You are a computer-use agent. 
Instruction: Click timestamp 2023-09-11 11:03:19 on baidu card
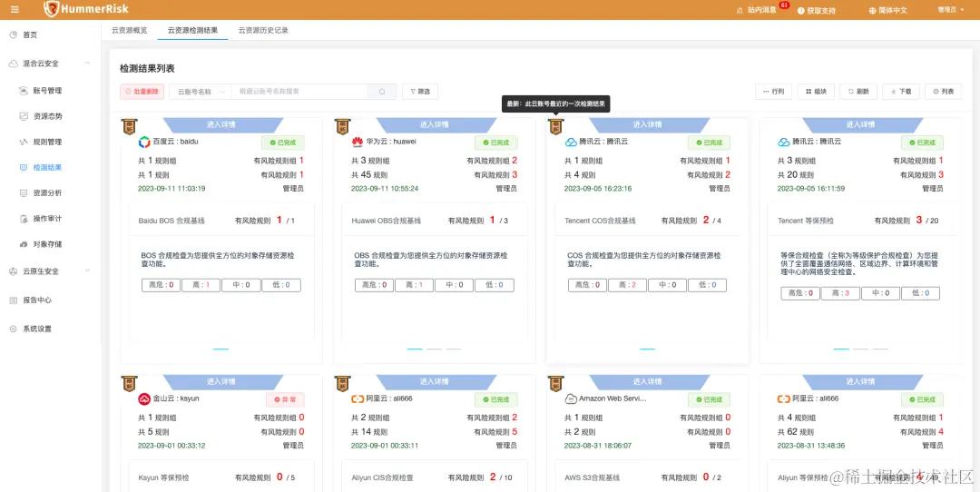171,188
